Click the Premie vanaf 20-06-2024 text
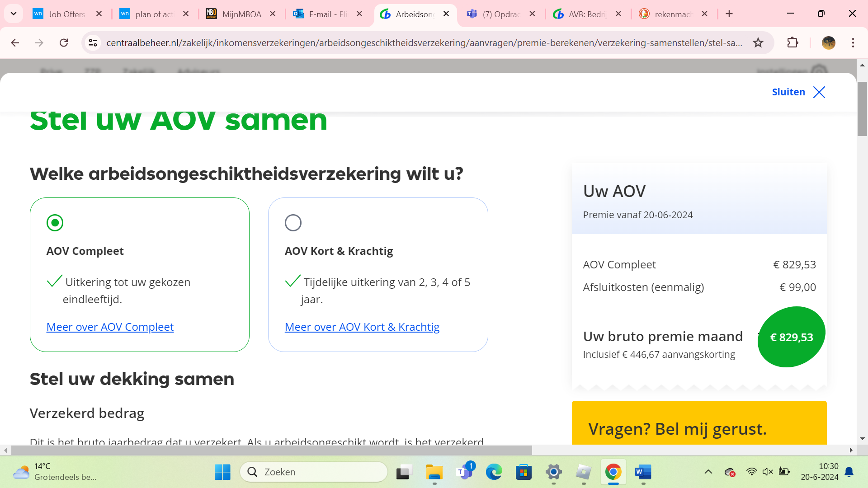Image resolution: width=868 pixels, height=488 pixels. [637, 215]
